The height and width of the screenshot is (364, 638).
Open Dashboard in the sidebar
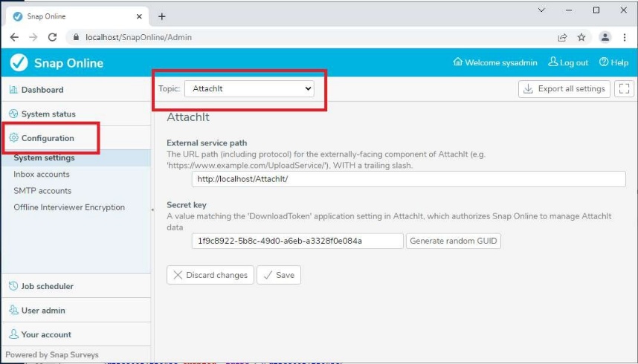click(x=42, y=90)
